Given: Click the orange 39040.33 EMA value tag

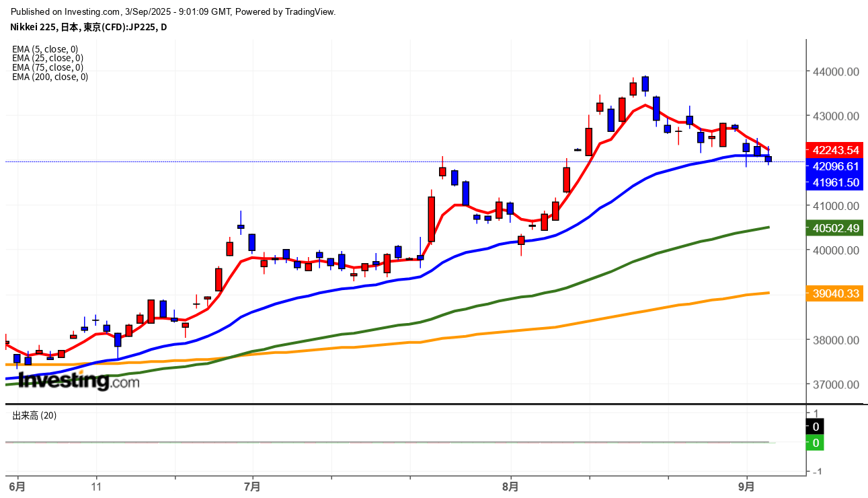Looking at the screenshot, I should pos(836,293).
